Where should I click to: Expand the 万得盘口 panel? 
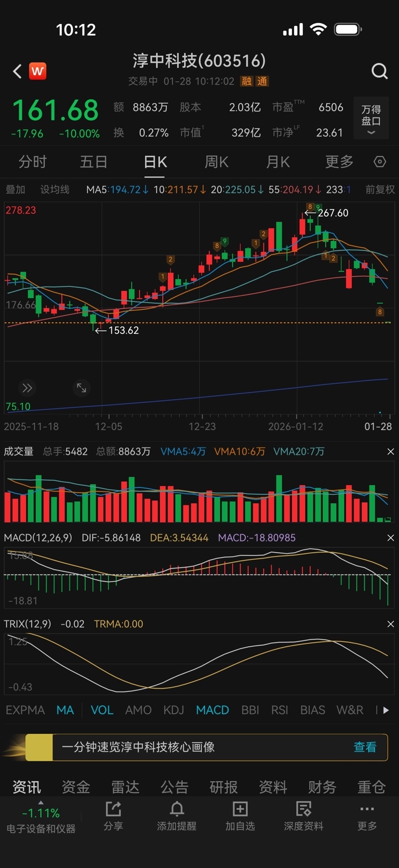tap(371, 119)
